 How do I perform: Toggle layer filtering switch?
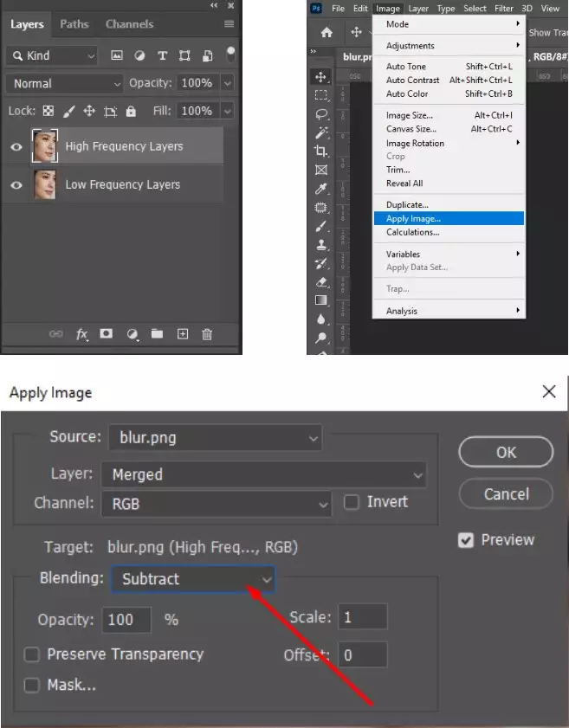point(230,55)
